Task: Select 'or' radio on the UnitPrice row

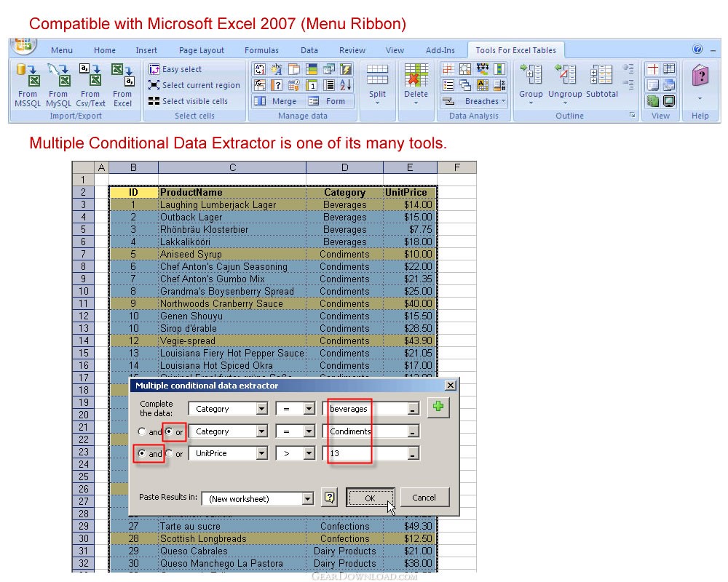Action: click(169, 453)
